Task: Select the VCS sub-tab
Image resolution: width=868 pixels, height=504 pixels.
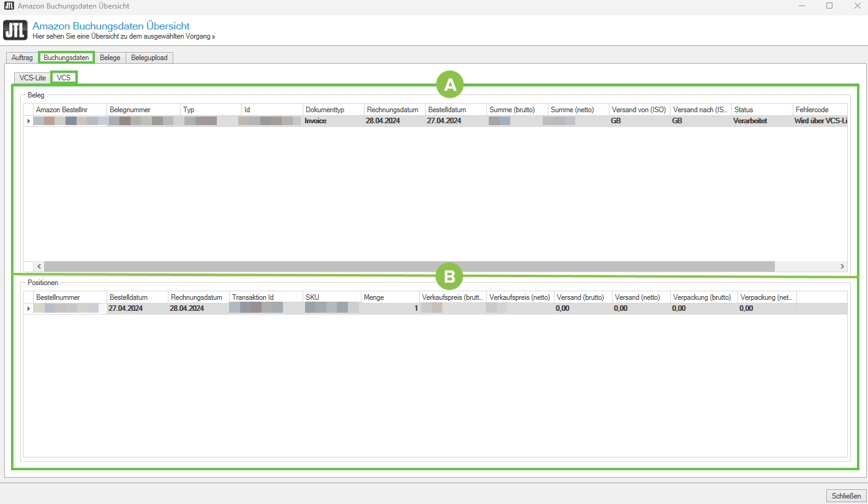Action: [64, 78]
